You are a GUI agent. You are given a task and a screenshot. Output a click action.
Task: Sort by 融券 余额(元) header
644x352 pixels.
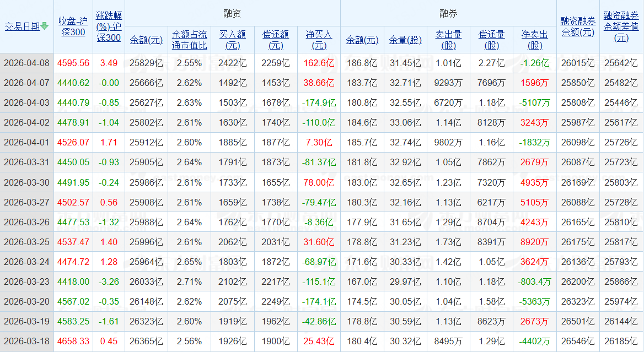(x=362, y=40)
